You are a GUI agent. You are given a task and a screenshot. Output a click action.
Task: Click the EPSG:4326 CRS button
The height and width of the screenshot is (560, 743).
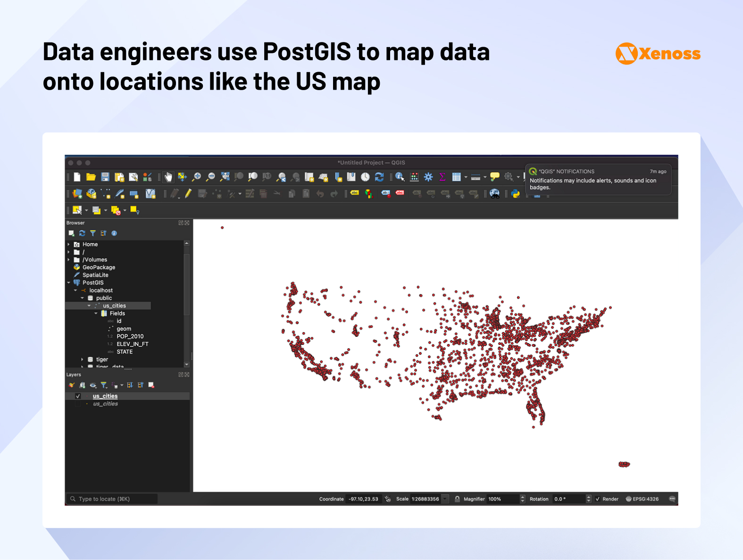tap(642, 499)
